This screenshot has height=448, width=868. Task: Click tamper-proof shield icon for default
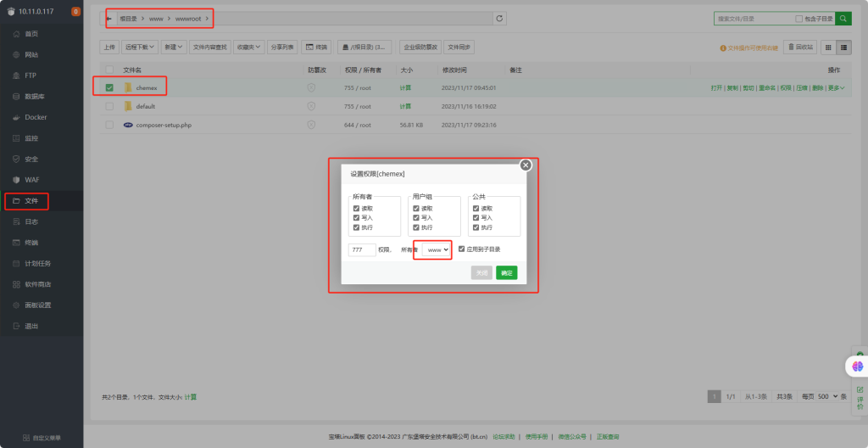311,106
